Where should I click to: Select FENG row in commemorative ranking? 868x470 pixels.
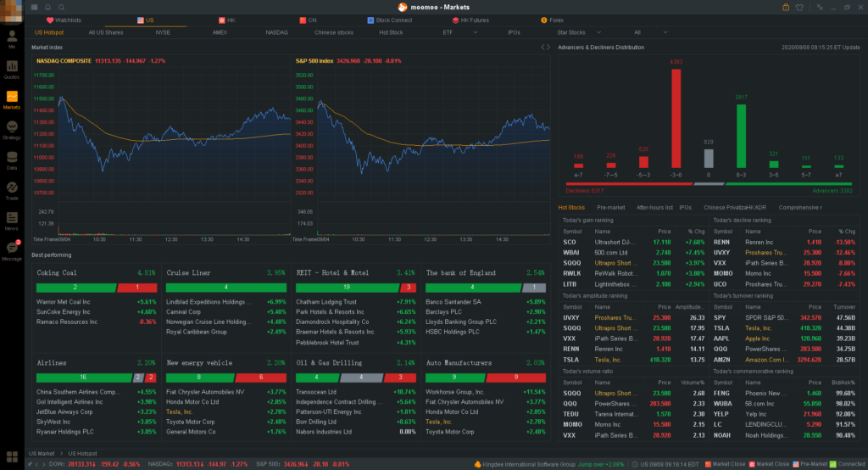pos(784,393)
